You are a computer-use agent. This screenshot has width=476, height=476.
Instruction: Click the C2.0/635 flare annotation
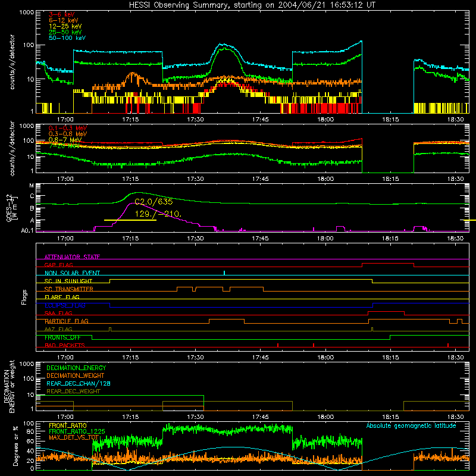(154, 202)
